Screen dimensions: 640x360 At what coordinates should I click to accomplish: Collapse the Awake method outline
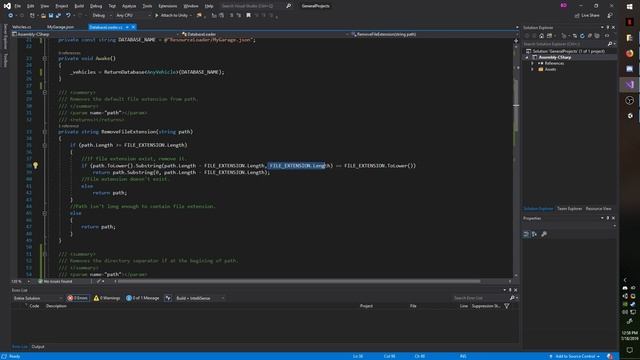click(44, 58)
